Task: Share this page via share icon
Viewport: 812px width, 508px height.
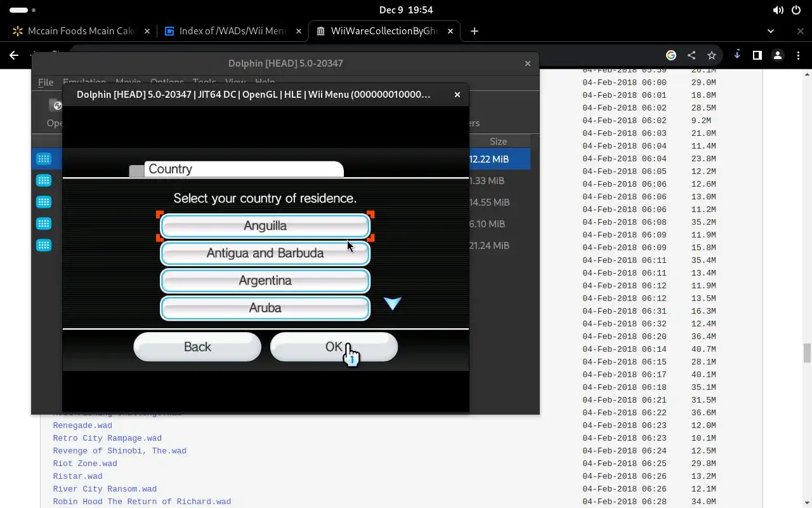Action: [x=691, y=55]
